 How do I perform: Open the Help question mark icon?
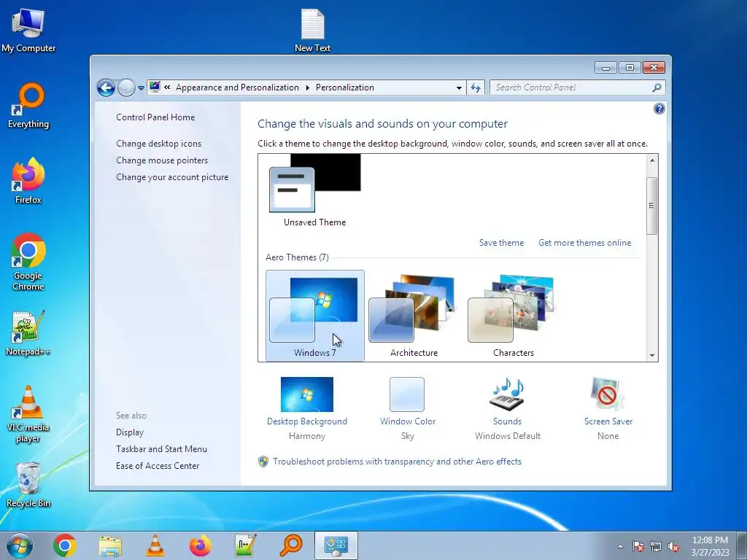tap(659, 109)
